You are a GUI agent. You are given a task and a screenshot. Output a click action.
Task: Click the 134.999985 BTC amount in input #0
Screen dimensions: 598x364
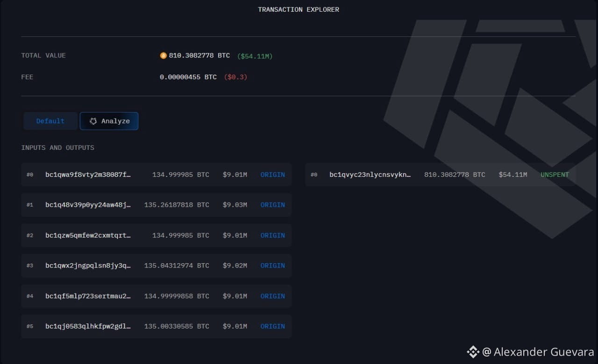click(x=181, y=175)
